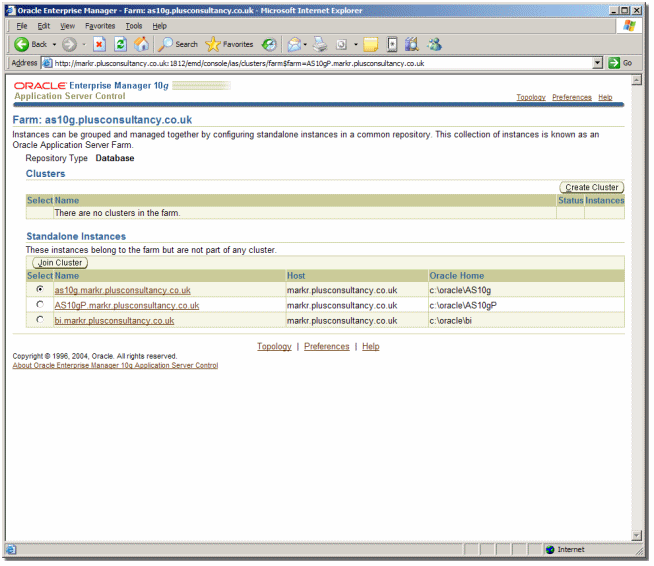Click the footer Preferences link
This screenshot has height=566, width=654.
(327, 347)
